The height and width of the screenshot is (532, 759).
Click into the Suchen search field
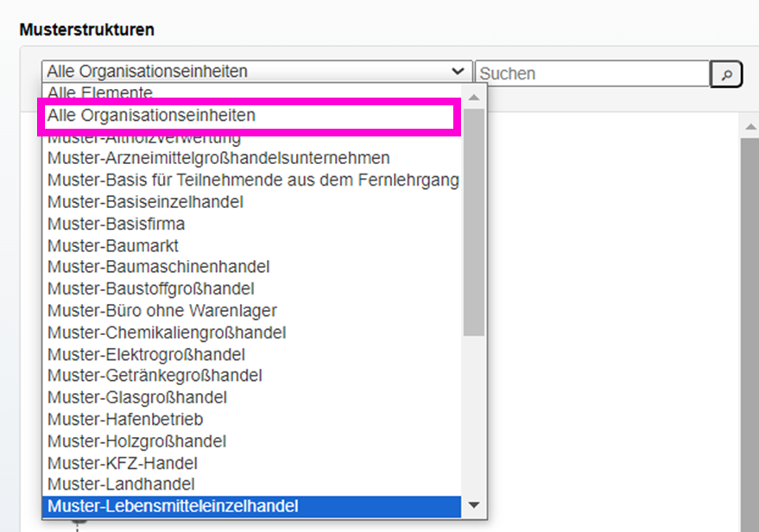click(592, 73)
